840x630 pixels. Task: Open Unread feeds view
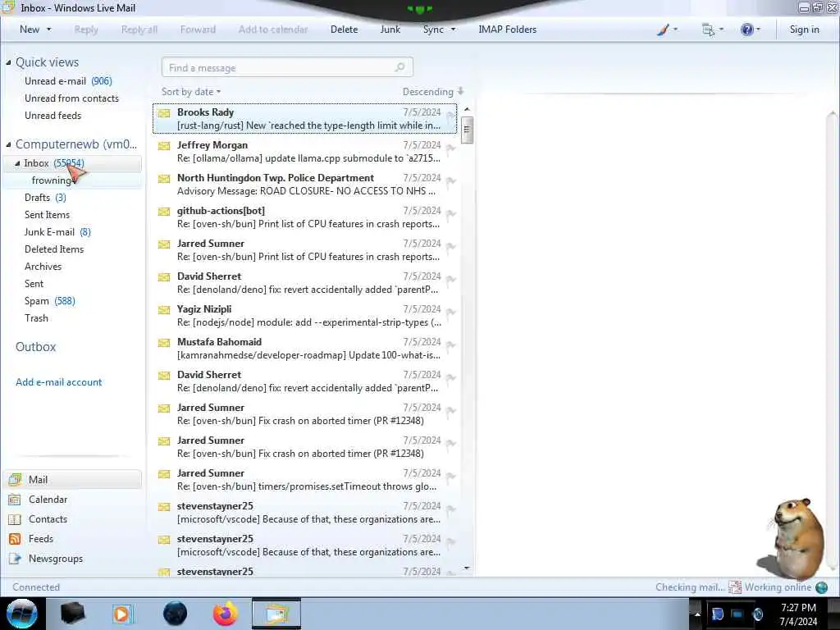coord(52,116)
